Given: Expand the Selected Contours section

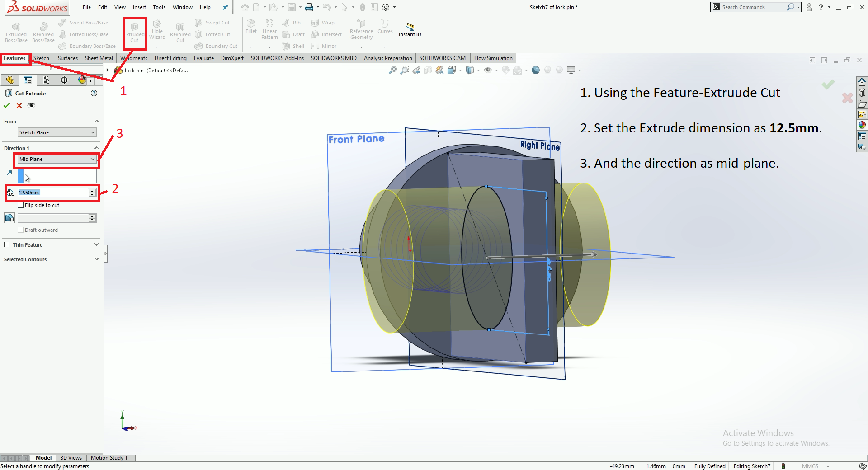Looking at the screenshot, I should tap(96, 259).
